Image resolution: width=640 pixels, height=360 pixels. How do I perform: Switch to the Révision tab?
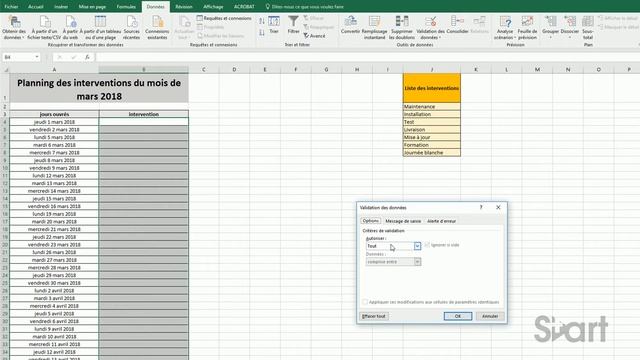[x=184, y=7]
